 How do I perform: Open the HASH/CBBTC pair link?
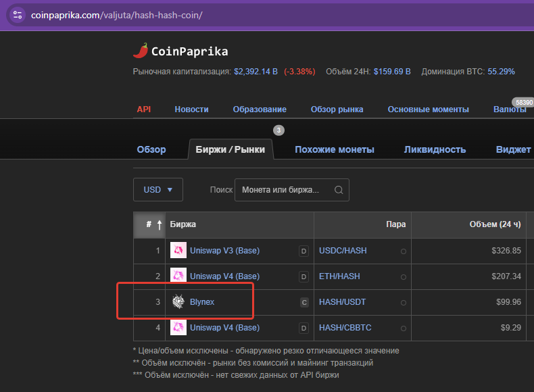pos(345,328)
